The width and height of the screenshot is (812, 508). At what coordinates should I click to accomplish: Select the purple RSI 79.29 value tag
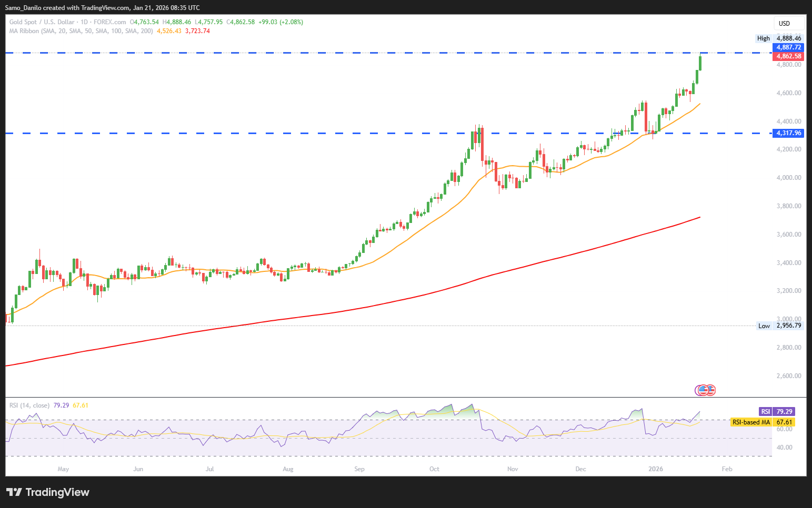(x=777, y=412)
